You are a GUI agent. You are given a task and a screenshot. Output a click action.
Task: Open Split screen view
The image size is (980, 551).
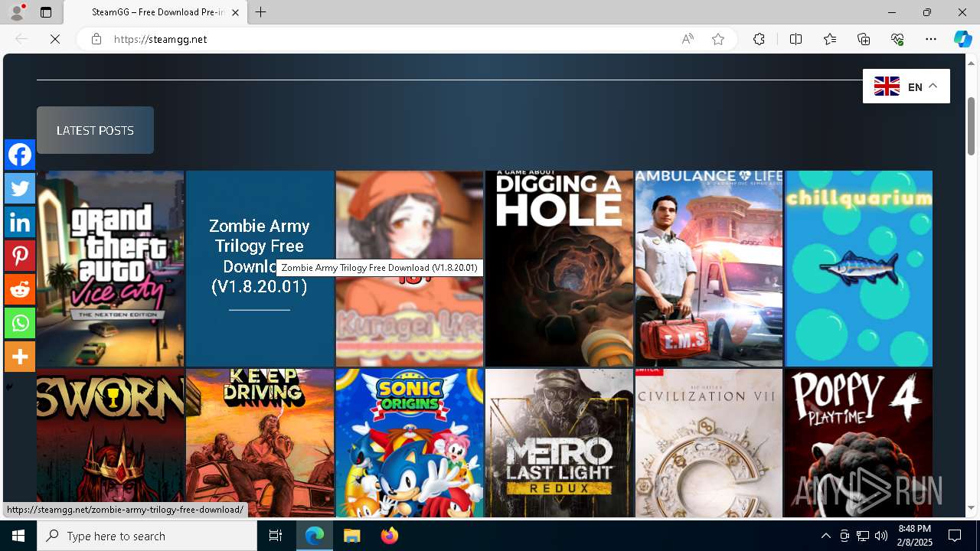coord(795,39)
